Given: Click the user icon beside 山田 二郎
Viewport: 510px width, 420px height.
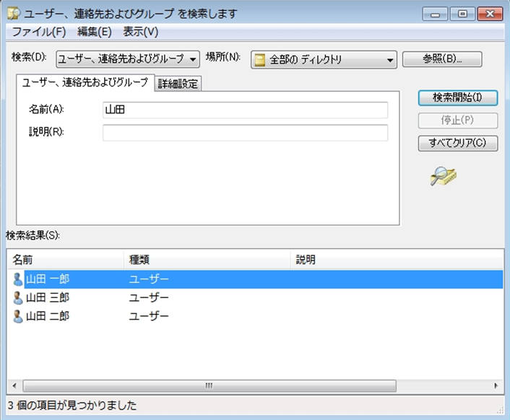Looking at the screenshot, I should tap(18, 316).
